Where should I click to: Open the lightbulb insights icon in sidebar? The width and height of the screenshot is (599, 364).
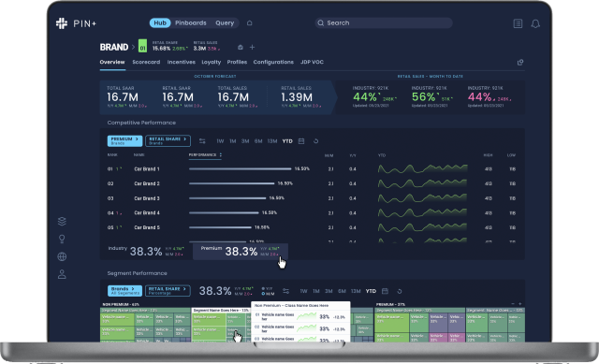pyautogui.click(x=62, y=240)
